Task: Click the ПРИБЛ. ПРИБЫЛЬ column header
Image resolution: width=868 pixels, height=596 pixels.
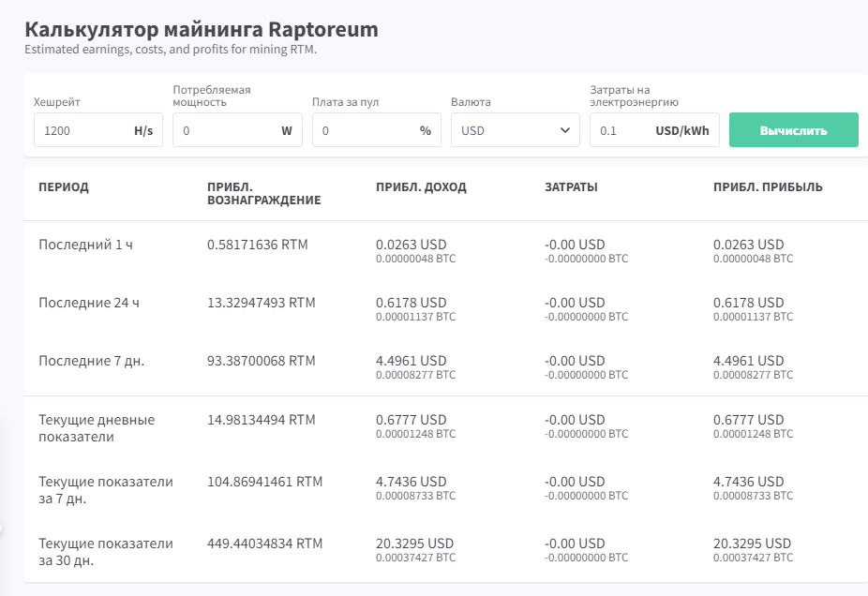Action: (x=768, y=187)
